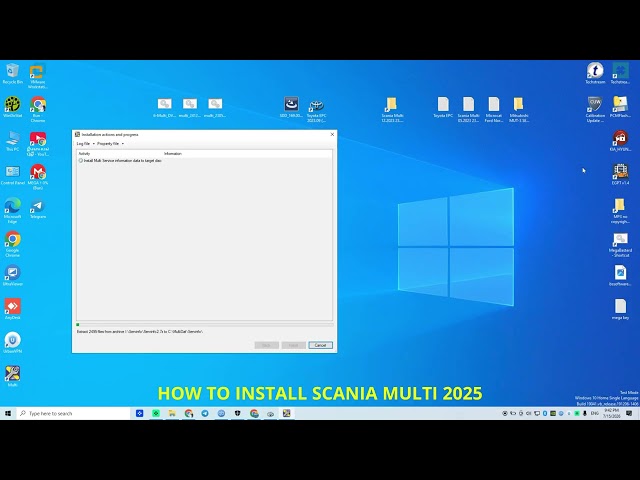Image resolution: width=640 pixels, height=480 pixels.
Task: Open the Scania Multi 12.2023 folder icon
Action: 392,109
